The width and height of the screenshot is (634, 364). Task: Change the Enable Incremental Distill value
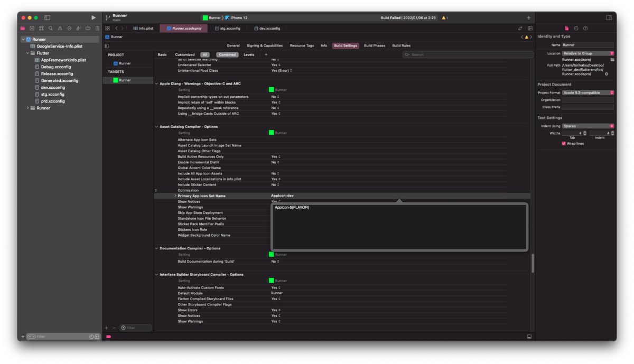tap(276, 162)
